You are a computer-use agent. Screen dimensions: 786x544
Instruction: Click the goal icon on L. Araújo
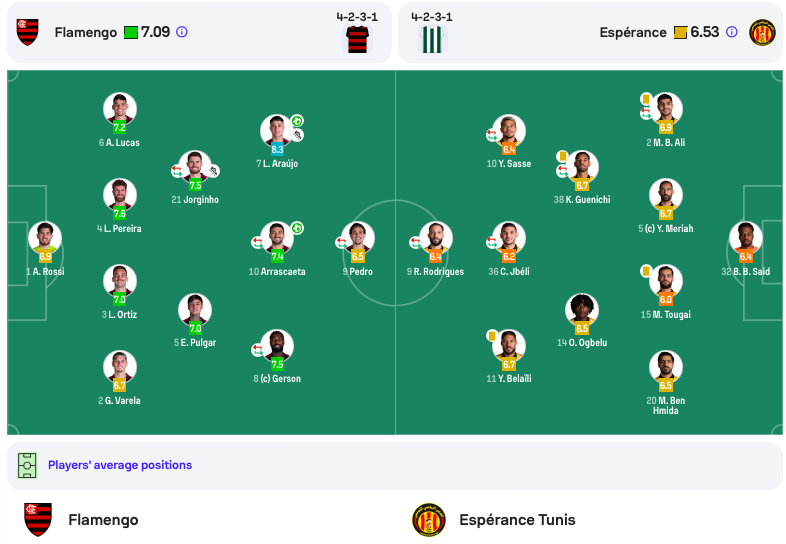coord(297,121)
